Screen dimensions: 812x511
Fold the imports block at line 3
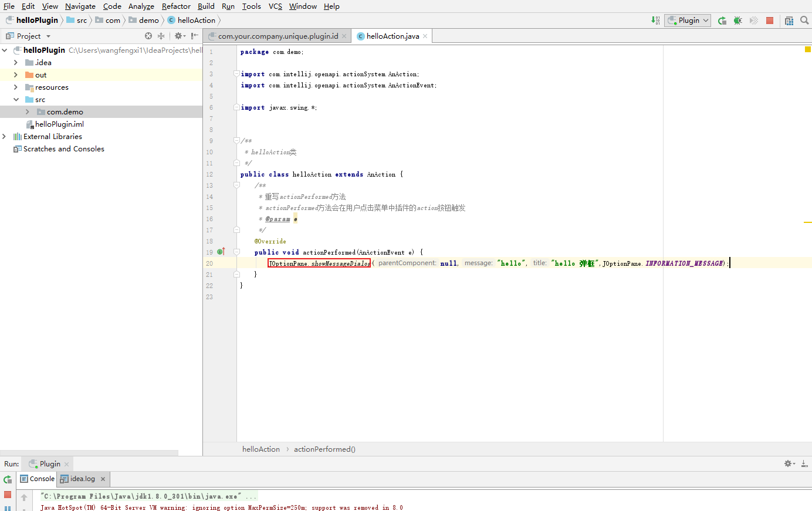point(236,74)
